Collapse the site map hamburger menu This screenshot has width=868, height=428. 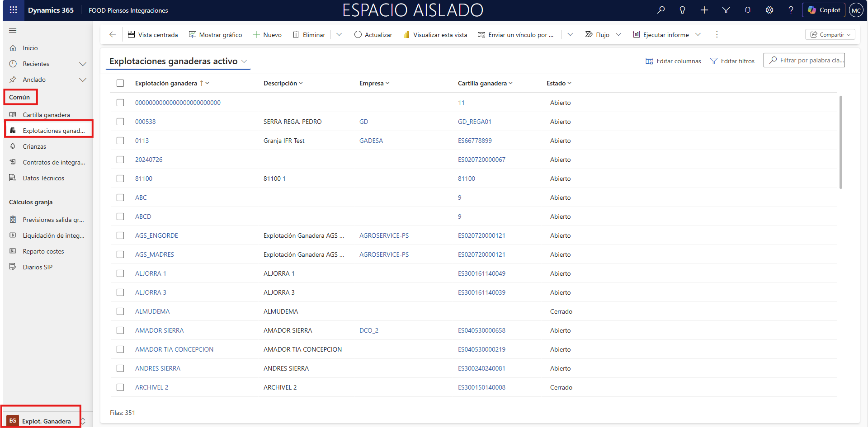click(13, 31)
